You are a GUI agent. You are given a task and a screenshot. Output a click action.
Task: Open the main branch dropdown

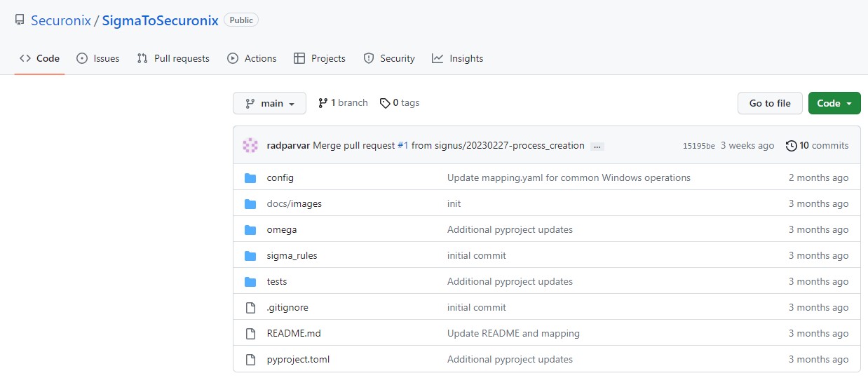click(x=269, y=103)
